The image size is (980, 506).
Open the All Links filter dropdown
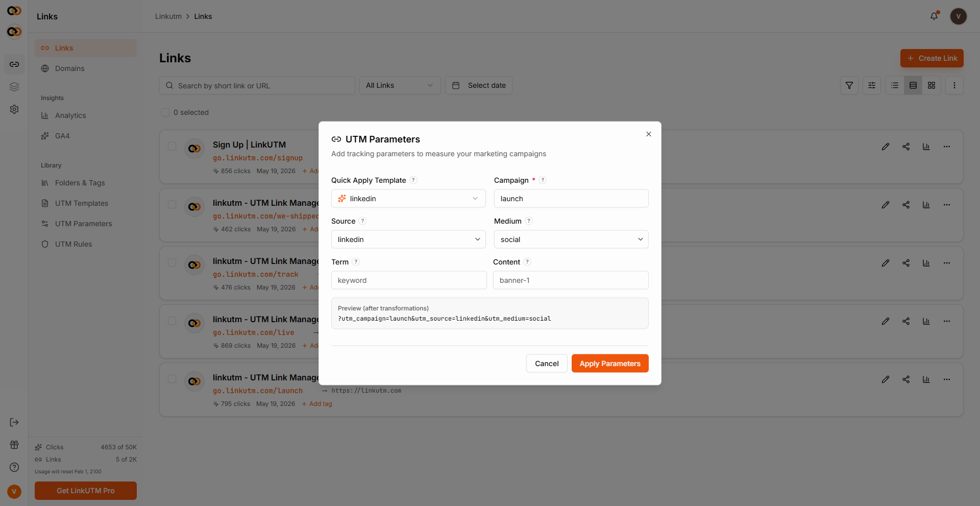(x=400, y=85)
